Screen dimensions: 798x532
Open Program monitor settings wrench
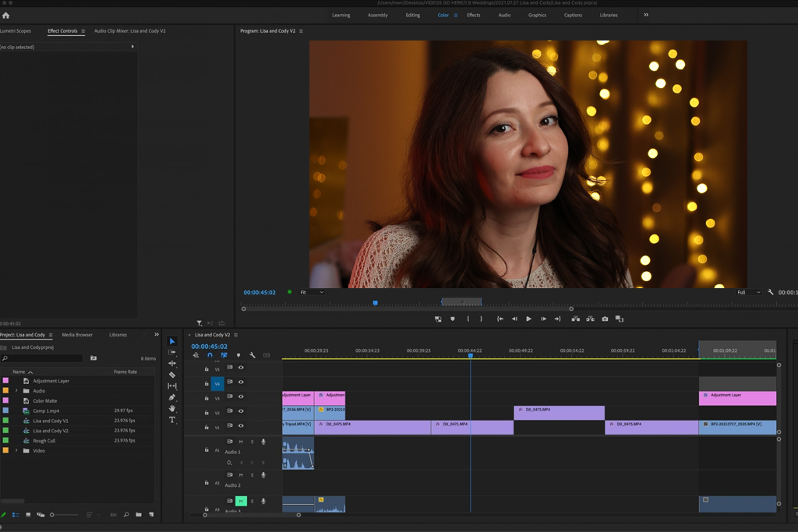771,292
